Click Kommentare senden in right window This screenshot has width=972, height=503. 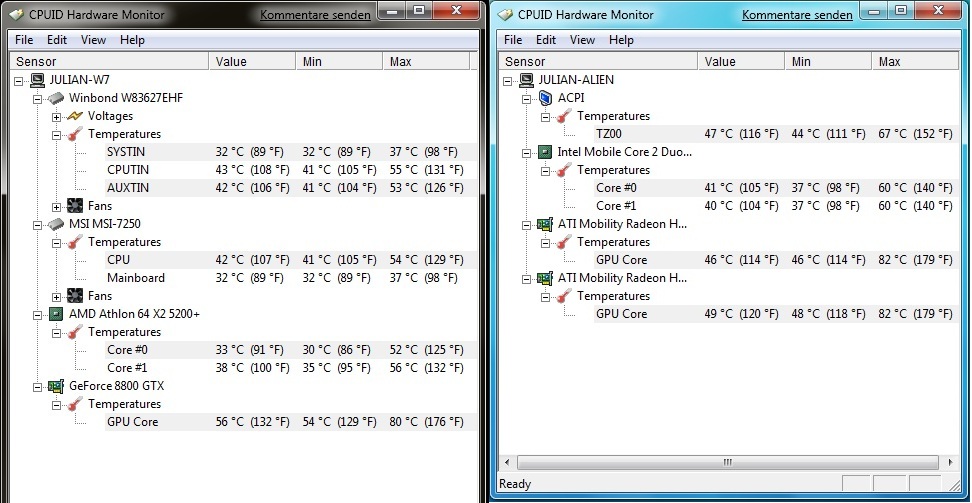click(x=797, y=15)
